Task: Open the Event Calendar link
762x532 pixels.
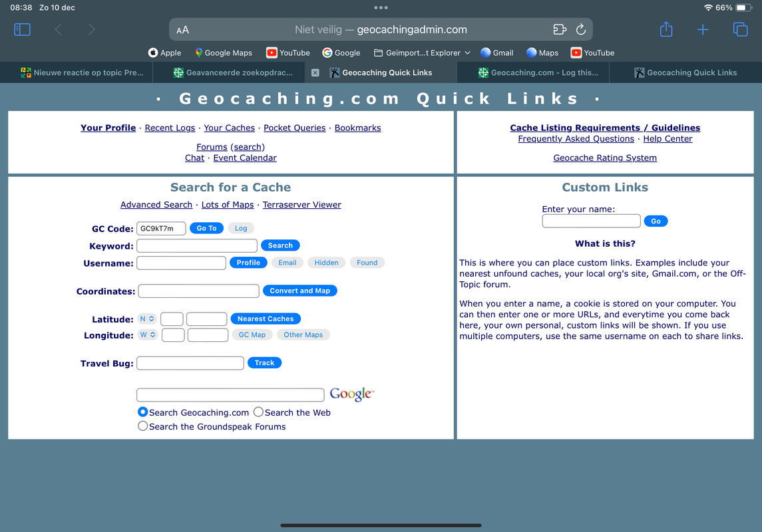Action: pos(245,158)
